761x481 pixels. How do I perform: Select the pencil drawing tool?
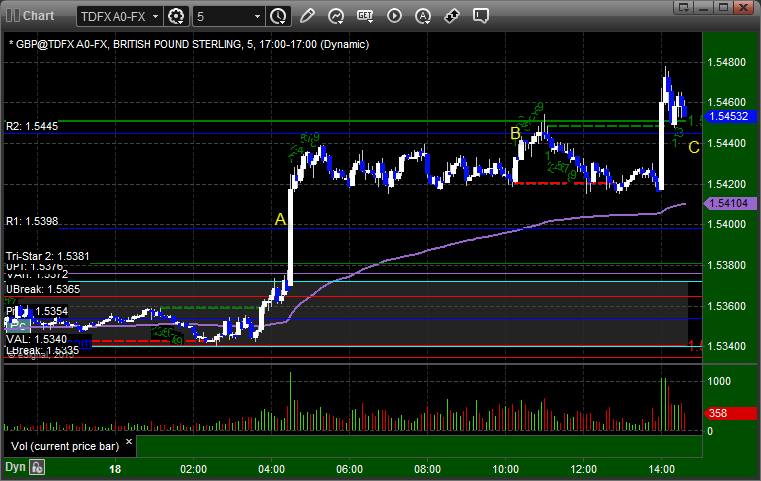307,16
